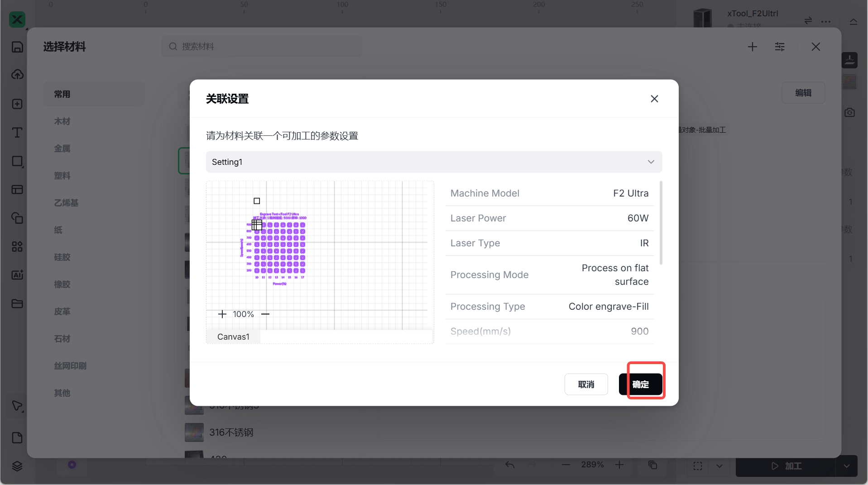Close the 关联设置 dialog
The width and height of the screenshot is (868, 485).
[654, 99]
